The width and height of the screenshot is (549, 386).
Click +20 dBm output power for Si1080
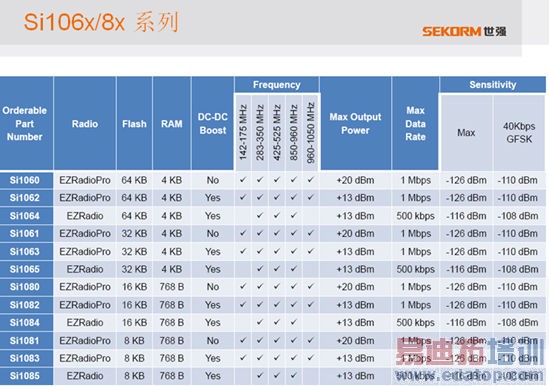355,287
